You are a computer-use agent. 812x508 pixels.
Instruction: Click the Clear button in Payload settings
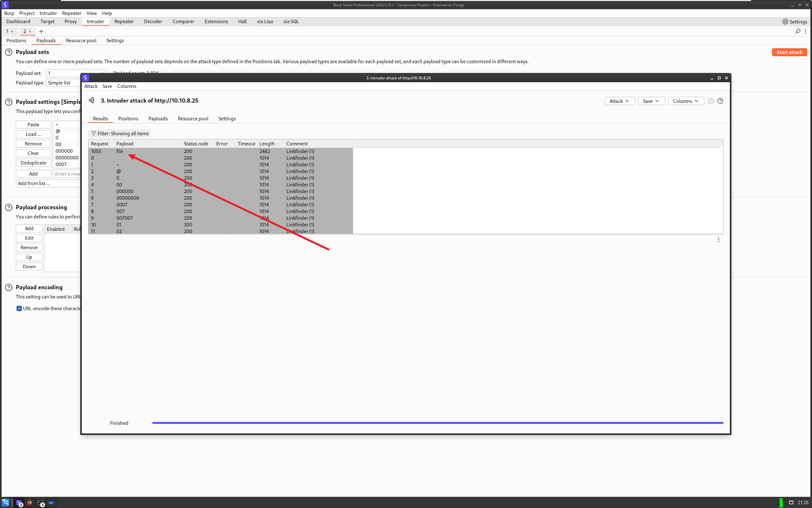click(33, 154)
